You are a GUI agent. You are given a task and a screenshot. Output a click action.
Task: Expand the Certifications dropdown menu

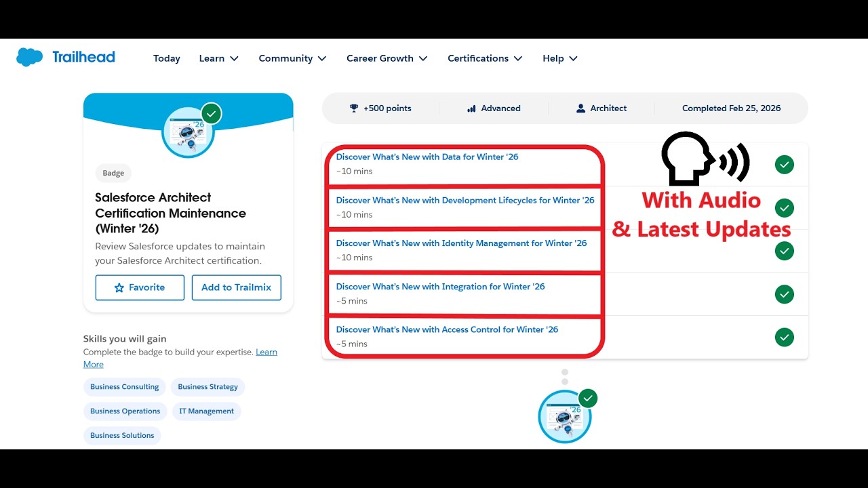[x=485, y=58]
